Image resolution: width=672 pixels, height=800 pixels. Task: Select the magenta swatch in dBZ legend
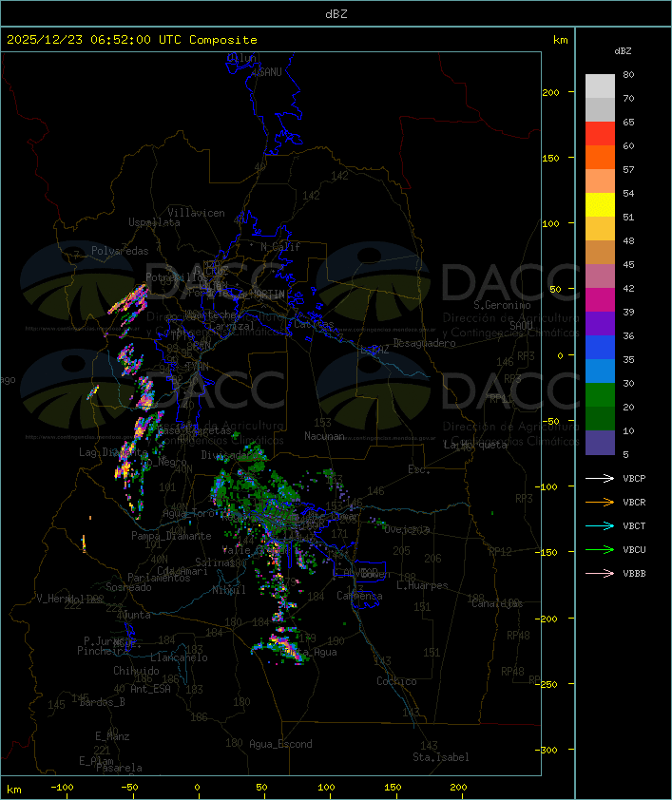[x=600, y=300]
